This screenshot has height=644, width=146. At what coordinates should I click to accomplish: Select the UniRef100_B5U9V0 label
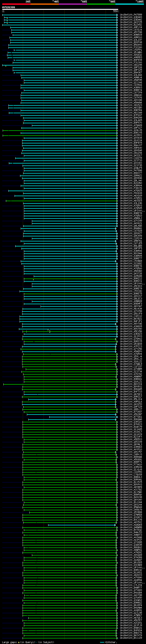[x=131, y=45]
